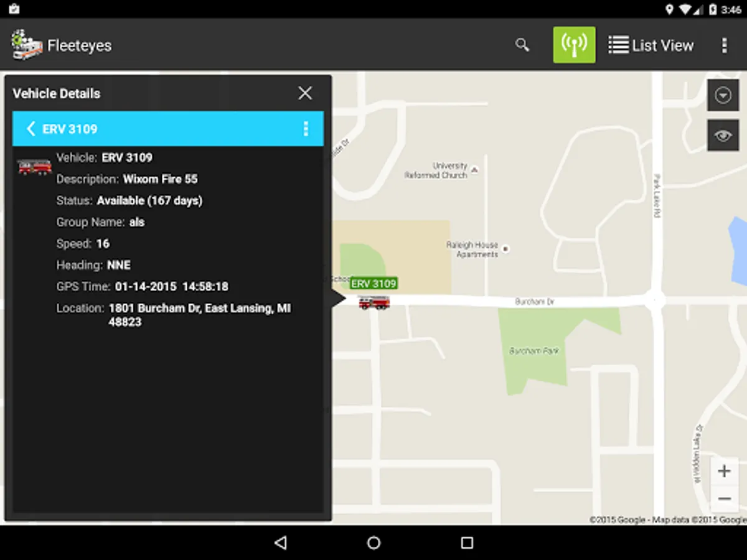Tap the notification bag icon in status bar
The image size is (747, 560).
click(x=14, y=9)
